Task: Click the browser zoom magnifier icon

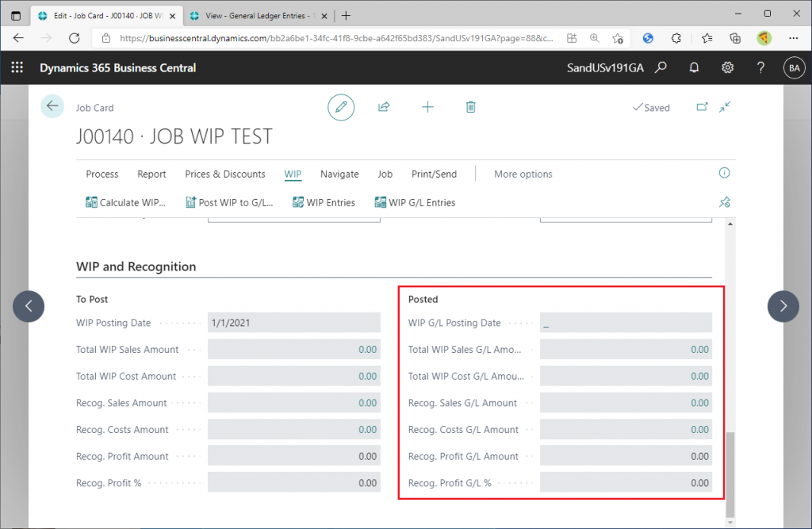Action: (x=595, y=38)
